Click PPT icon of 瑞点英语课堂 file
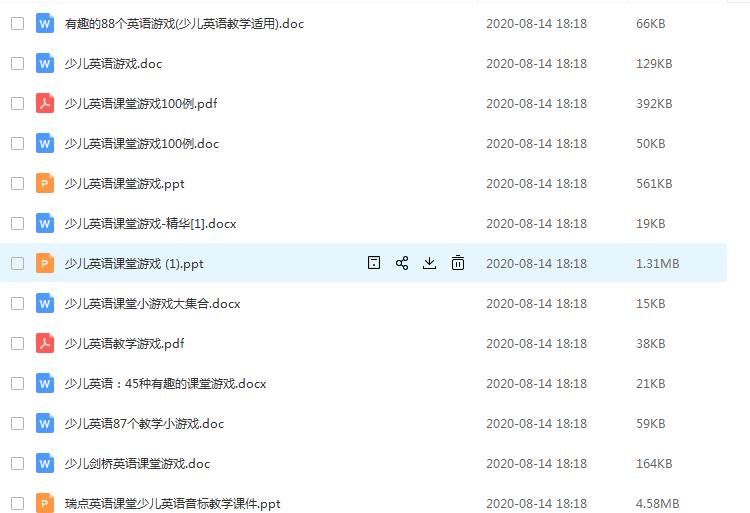750x513 pixels. [x=45, y=503]
